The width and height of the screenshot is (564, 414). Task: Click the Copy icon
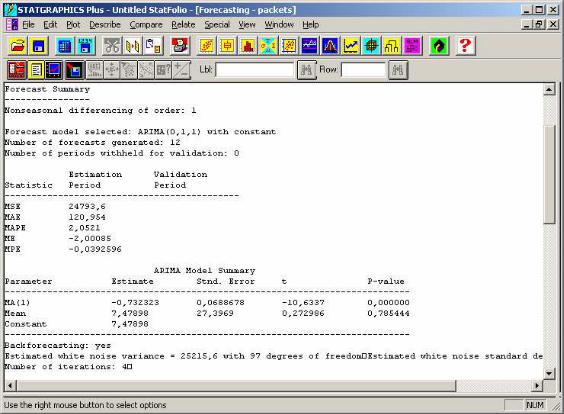click(x=132, y=46)
